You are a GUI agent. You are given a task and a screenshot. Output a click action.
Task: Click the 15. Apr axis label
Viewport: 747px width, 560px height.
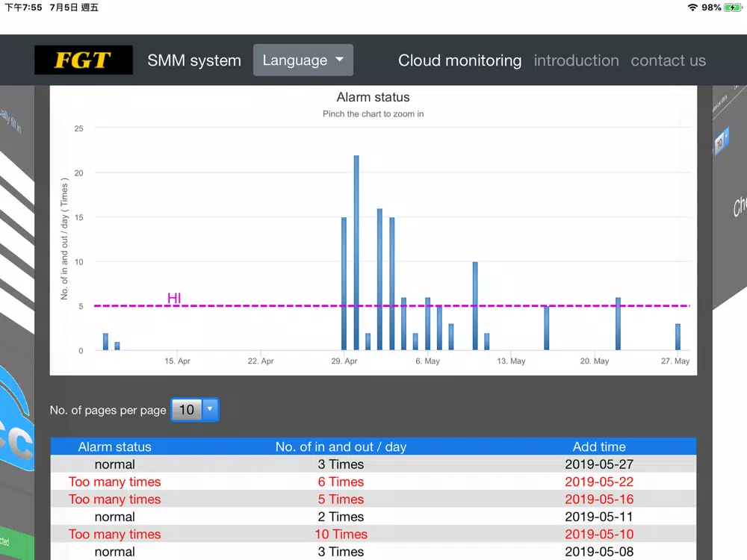[177, 361]
